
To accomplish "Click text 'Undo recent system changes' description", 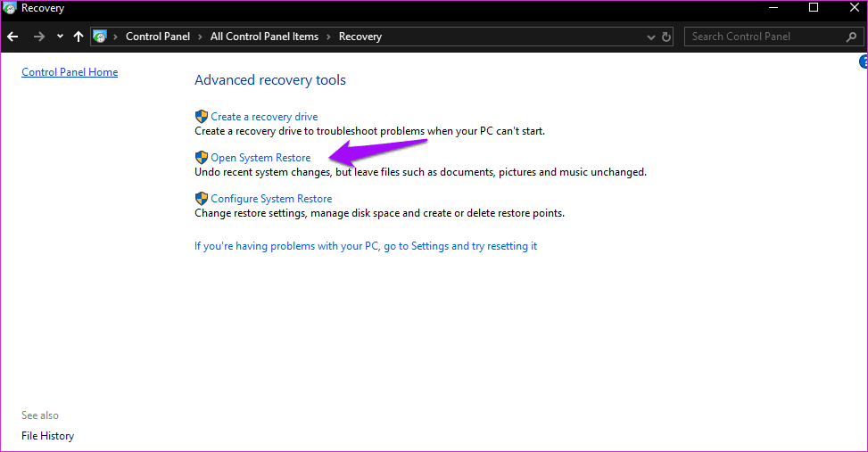I will tap(421, 172).
